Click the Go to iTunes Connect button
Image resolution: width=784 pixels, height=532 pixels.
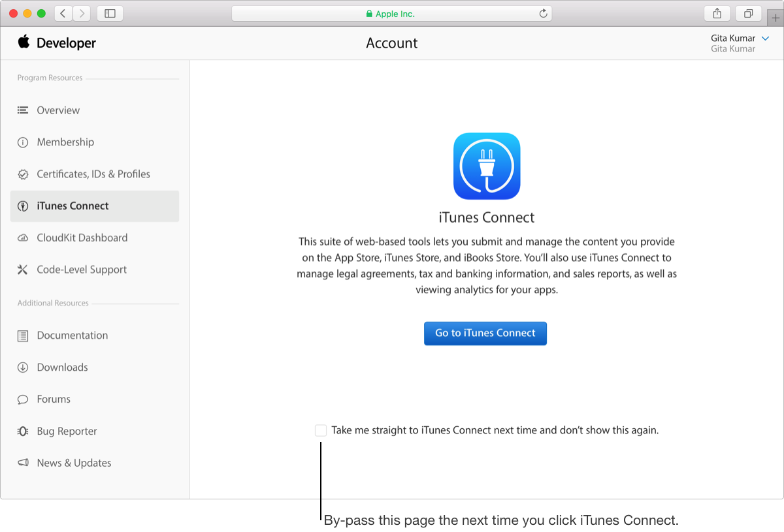[485, 333]
